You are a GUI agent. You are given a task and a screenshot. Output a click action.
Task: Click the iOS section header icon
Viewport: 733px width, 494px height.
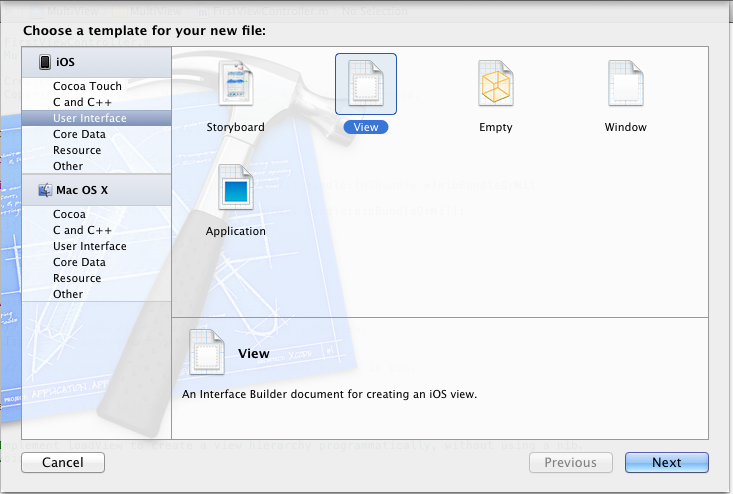45,62
